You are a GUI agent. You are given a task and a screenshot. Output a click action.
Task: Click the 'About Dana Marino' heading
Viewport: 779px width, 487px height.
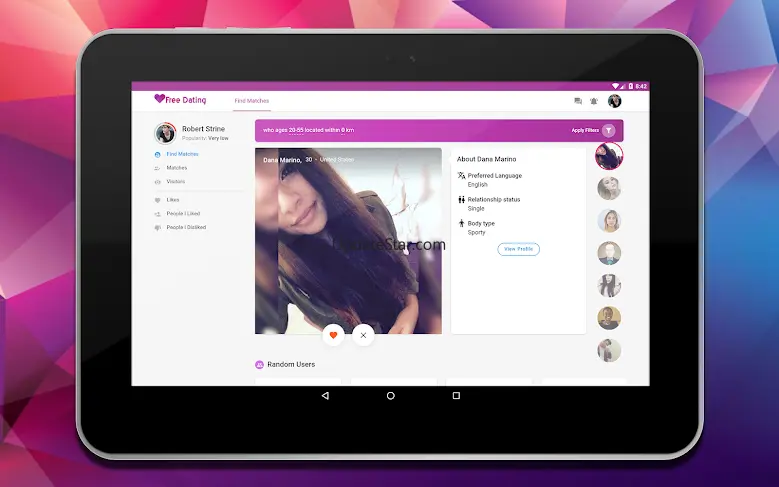coord(486,159)
